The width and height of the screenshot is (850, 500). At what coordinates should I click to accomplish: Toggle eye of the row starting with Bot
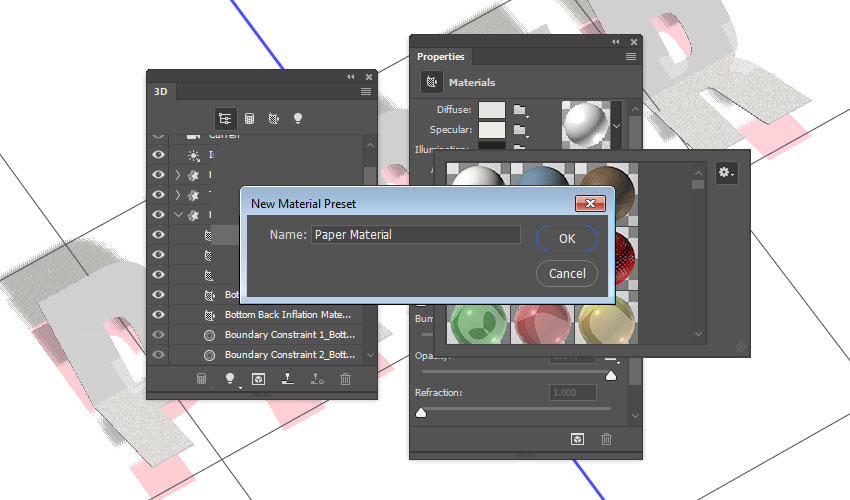(x=158, y=294)
